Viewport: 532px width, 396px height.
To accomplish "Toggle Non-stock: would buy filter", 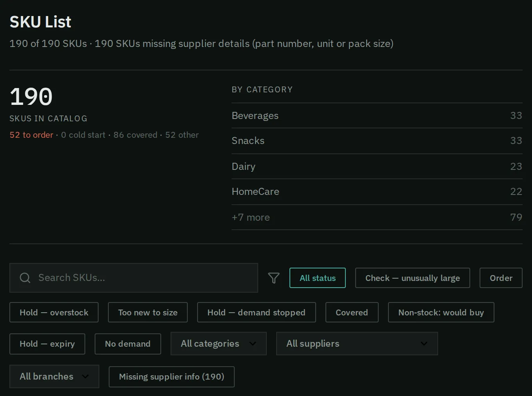I will tap(441, 312).
